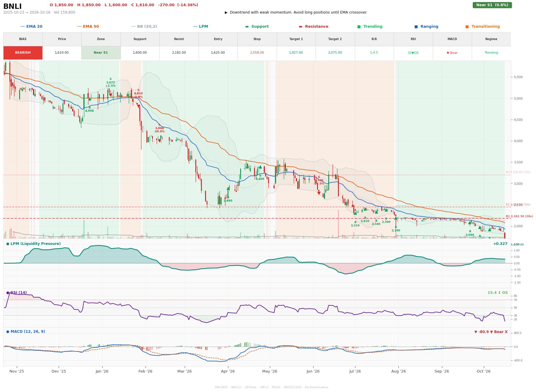Click the RSI cell showing 15▼OS
The width and height of the screenshot is (536, 392).
pyautogui.click(x=413, y=53)
